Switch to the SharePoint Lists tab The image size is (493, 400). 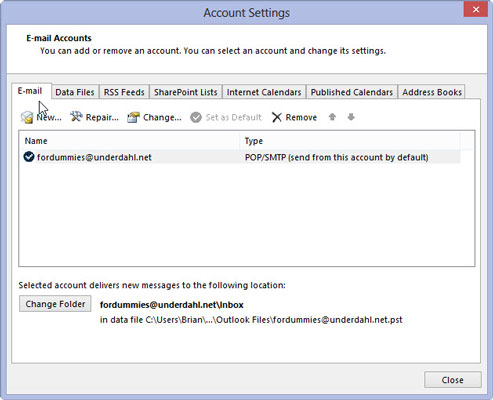coord(186,92)
